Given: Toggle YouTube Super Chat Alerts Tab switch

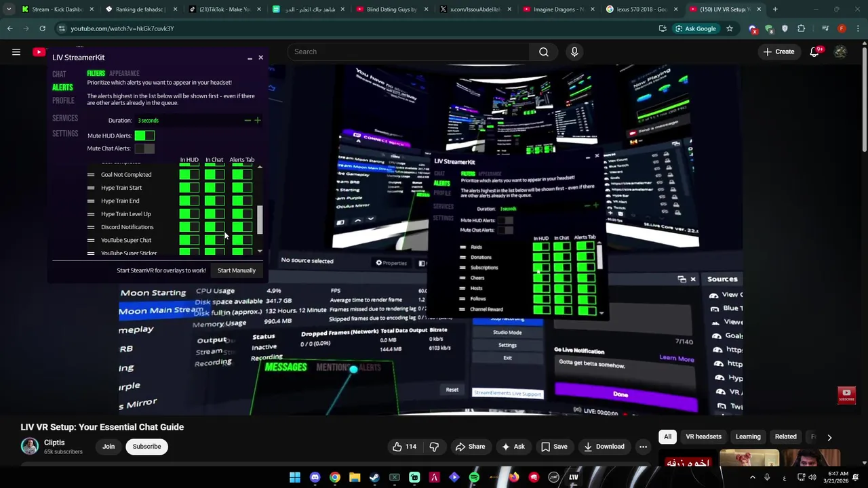Looking at the screenshot, I should (241, 240).
